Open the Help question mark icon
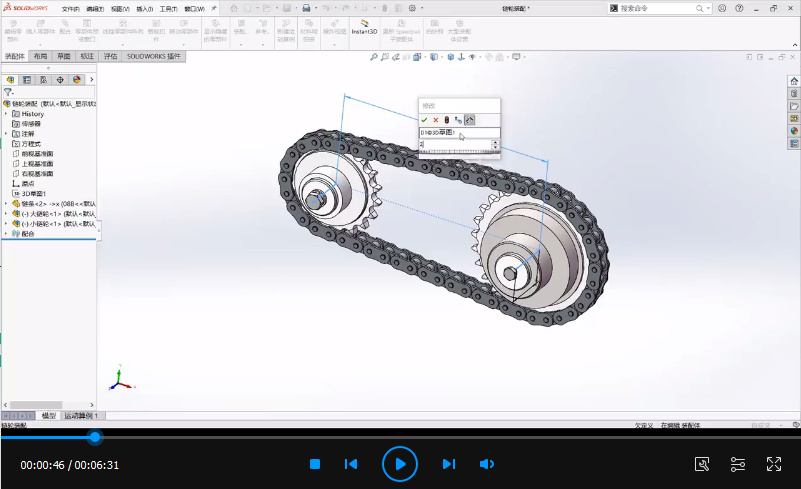The image size is (801, 489). coord(739,8)
